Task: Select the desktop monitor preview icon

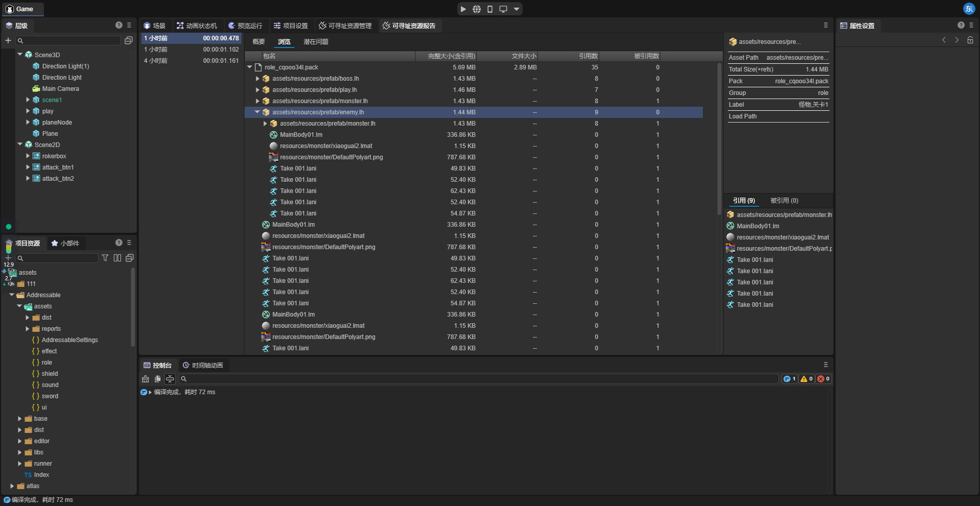Action: [503, 9]
